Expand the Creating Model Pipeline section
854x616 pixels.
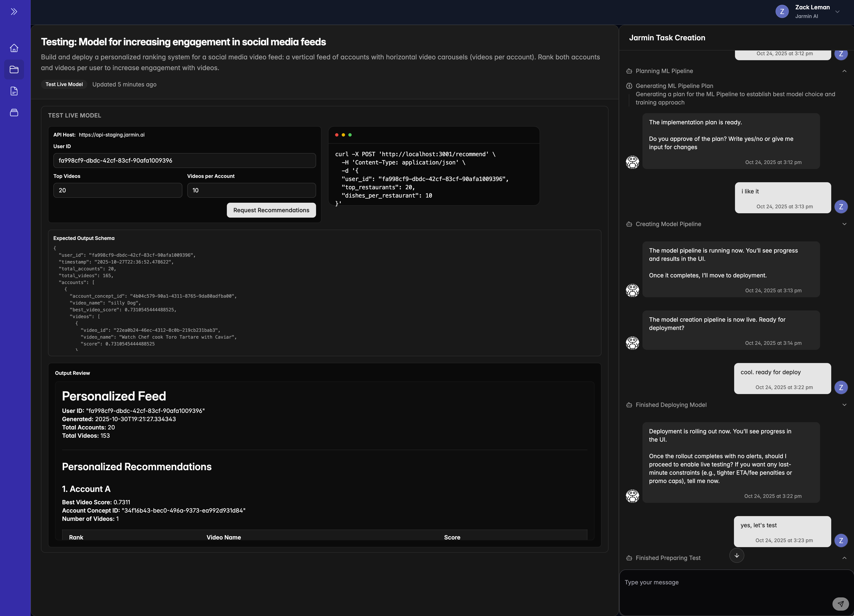click(x=844, y=224)
